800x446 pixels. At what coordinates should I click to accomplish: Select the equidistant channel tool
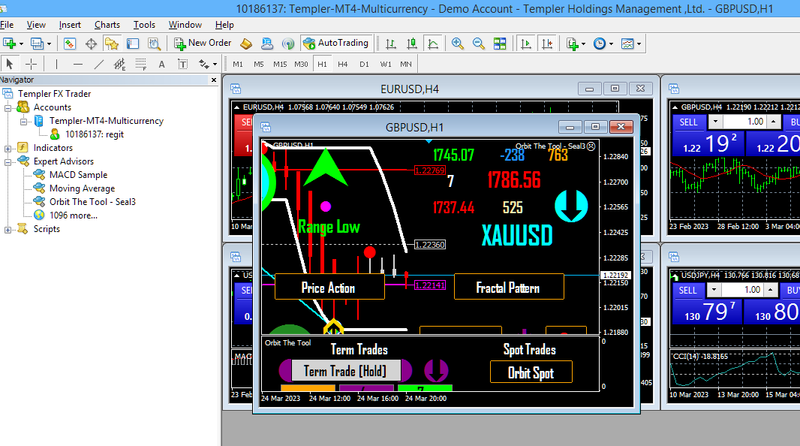(119, 64)
